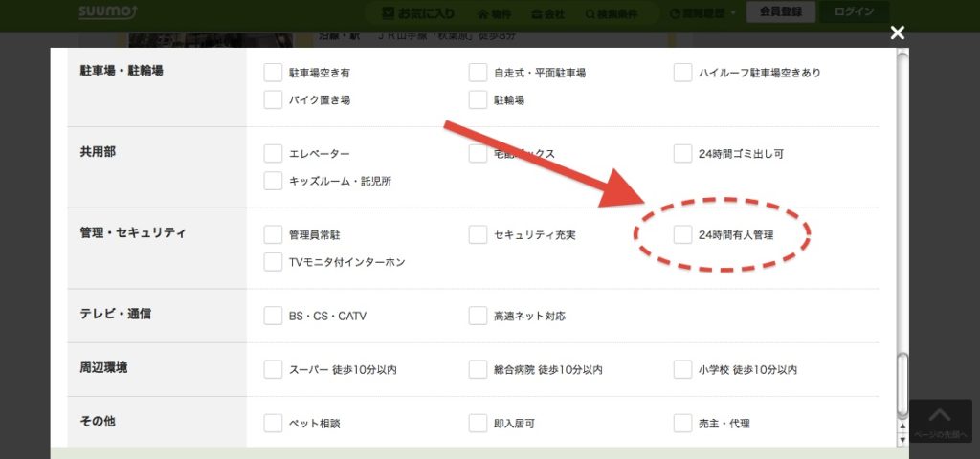Select the 駐輪場 checkbox
Screen dimensions: 980x459
(478, 99)
